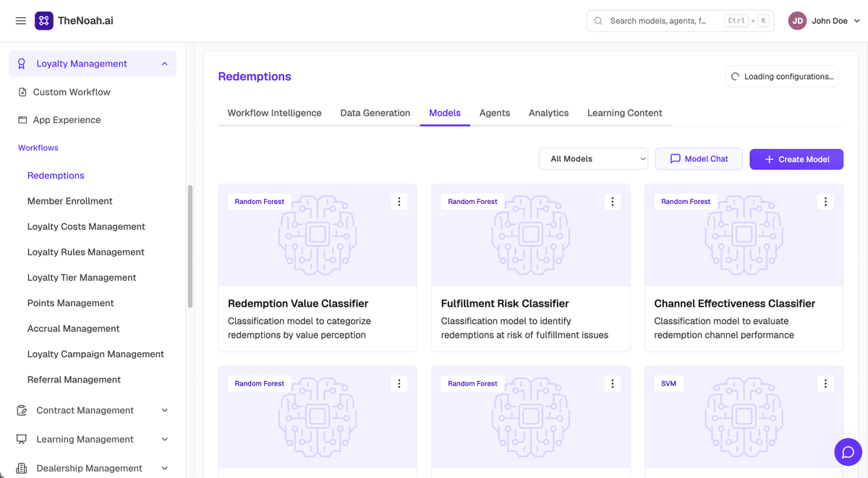The height and width of the screenshot is (478, 868).
Task: Open Loyalty Campaign Management workflow
Action: tap(95, 354)
